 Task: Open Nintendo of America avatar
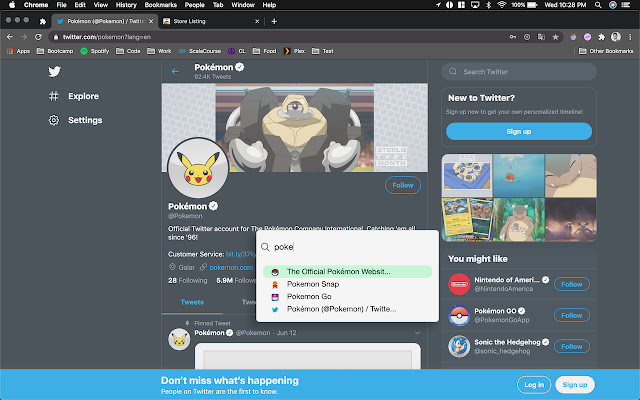pos(459,284)
